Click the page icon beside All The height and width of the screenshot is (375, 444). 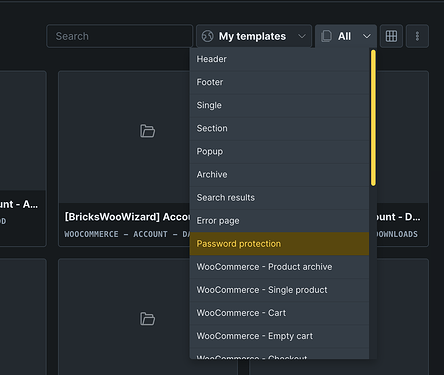(x=326, y=36)
